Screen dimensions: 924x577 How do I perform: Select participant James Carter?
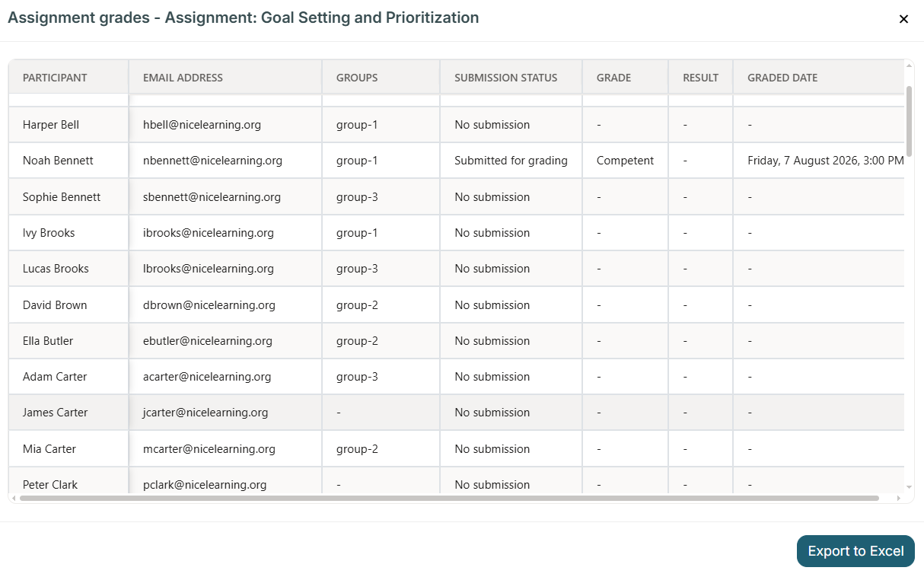[x=56, y=413]
